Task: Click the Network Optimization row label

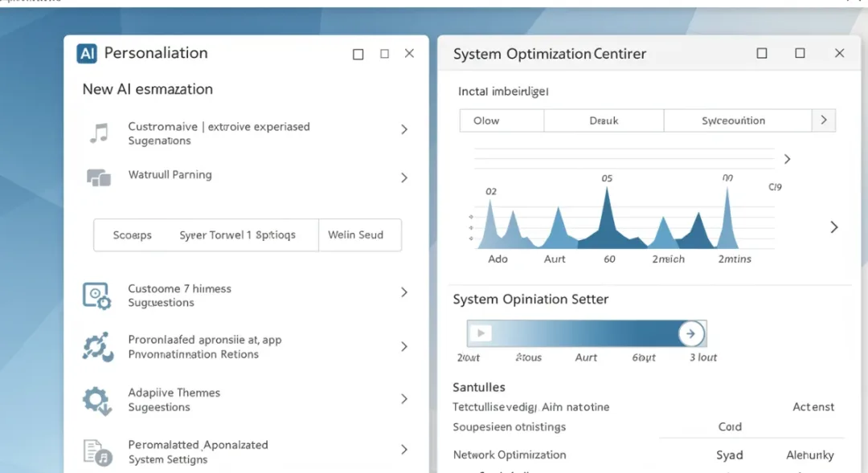Action: click(510, 455)
